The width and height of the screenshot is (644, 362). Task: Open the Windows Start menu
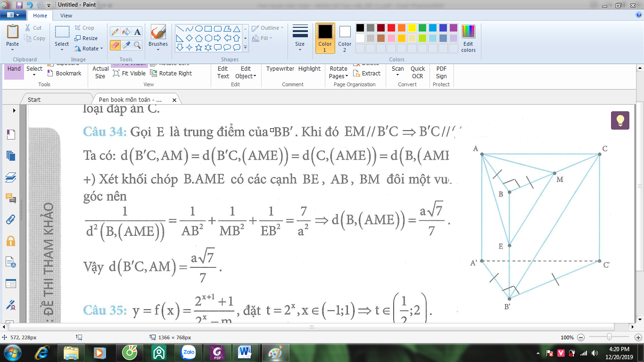click(11, 353)
